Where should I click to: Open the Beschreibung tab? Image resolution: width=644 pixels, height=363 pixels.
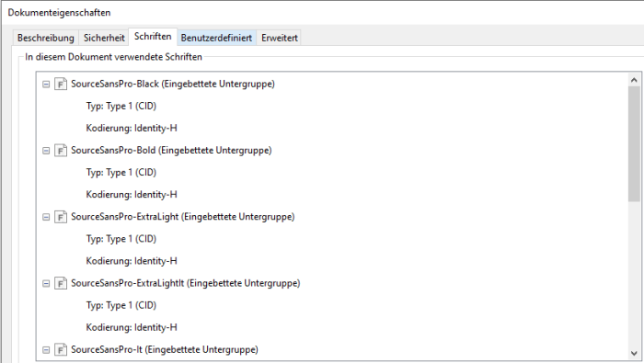[46, 38]
